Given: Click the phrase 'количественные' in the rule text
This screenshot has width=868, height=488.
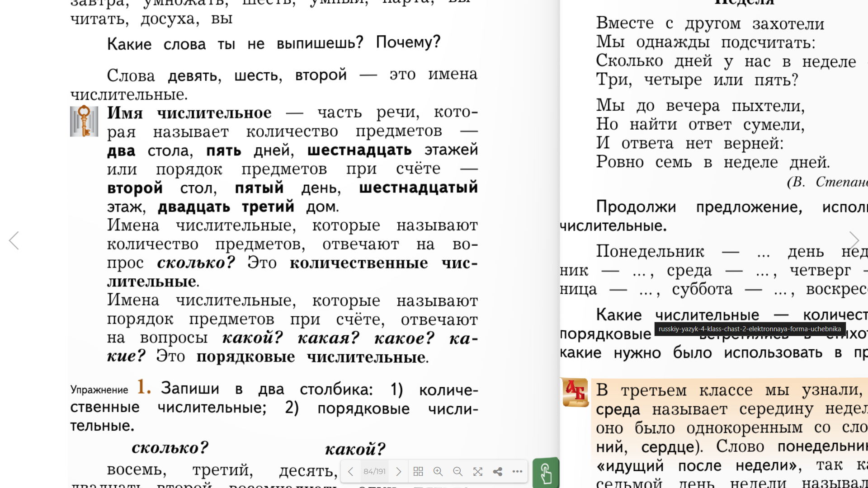Looking at the screenshot, I should pyautogui.click(x=359, y=263).
